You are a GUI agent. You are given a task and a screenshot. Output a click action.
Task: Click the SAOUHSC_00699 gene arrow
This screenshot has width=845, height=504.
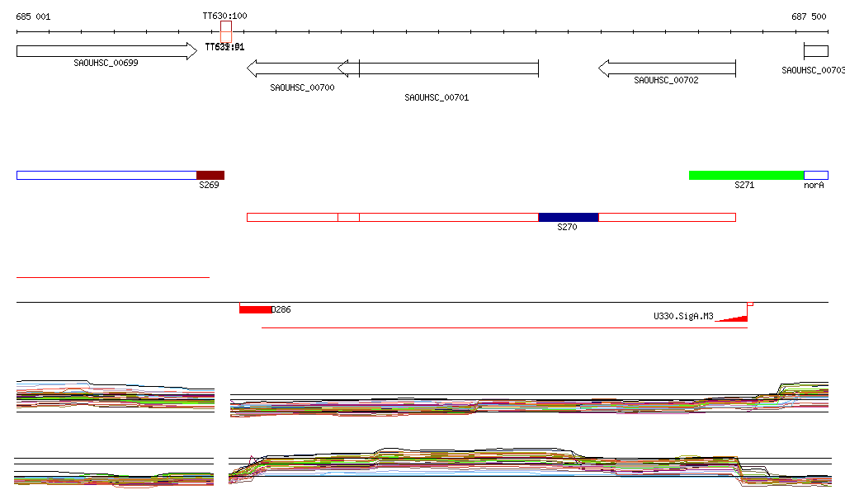point(106,51)
